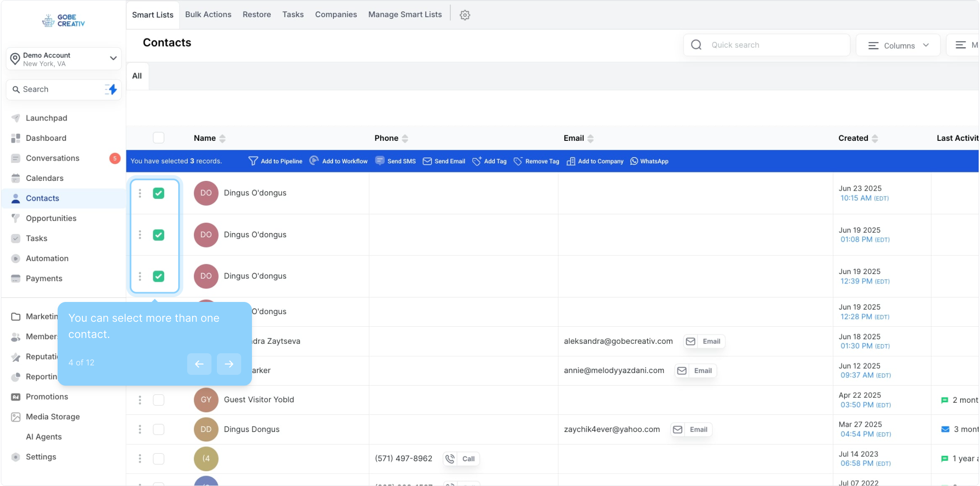Click the Remove Tag icon

[518, 161]
